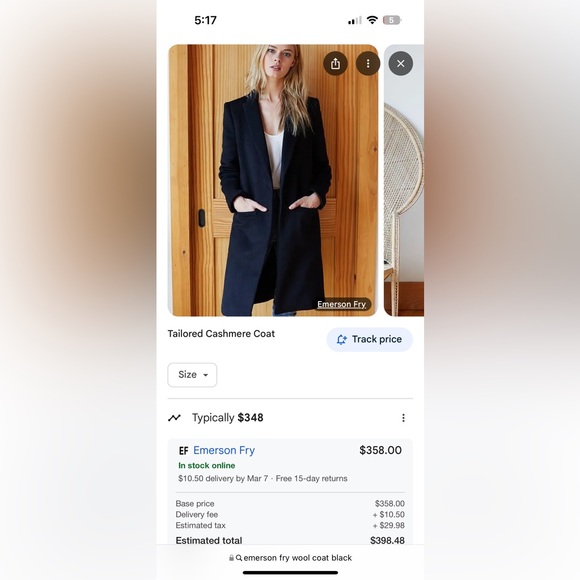Viewport: 580px width, 580px height.
Task: Click the Typically $348 price insight
Action: (227, 418)
